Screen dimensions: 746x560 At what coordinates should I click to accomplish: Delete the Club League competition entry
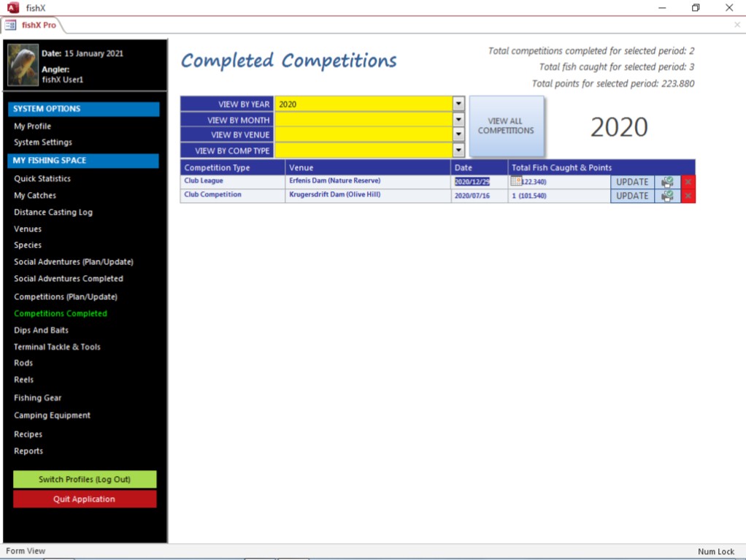pyautogui.click(x=688, y=182)
